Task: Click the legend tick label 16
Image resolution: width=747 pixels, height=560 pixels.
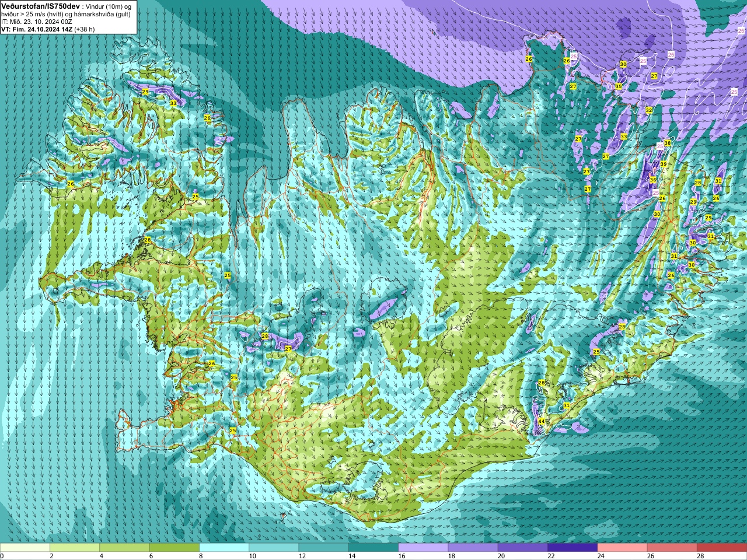Action: point(402,556)
